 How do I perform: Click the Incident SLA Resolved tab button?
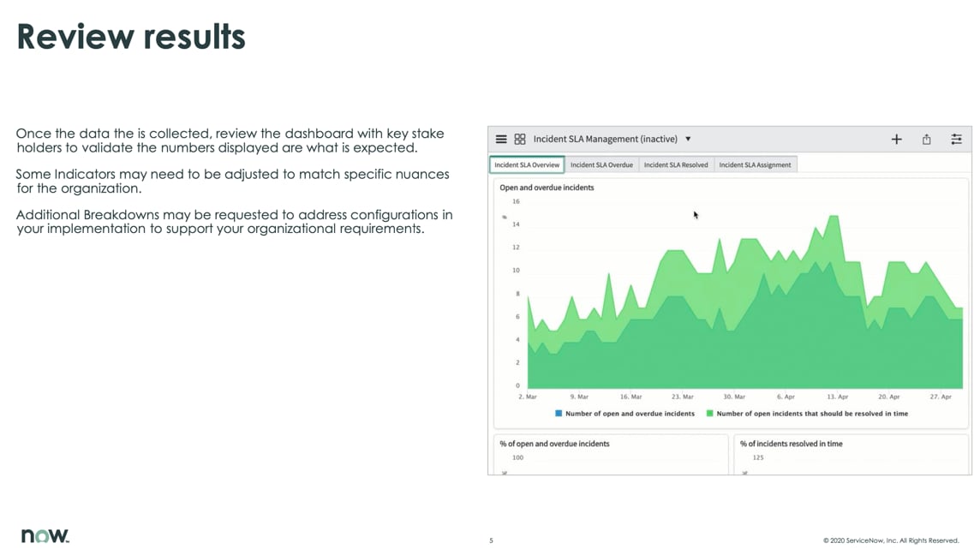[x=676, y=163]
